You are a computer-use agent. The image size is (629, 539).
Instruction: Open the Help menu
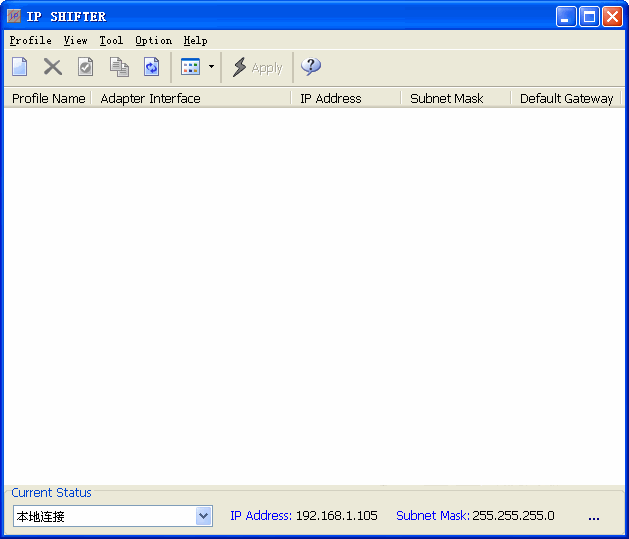[x=195, y=41]
